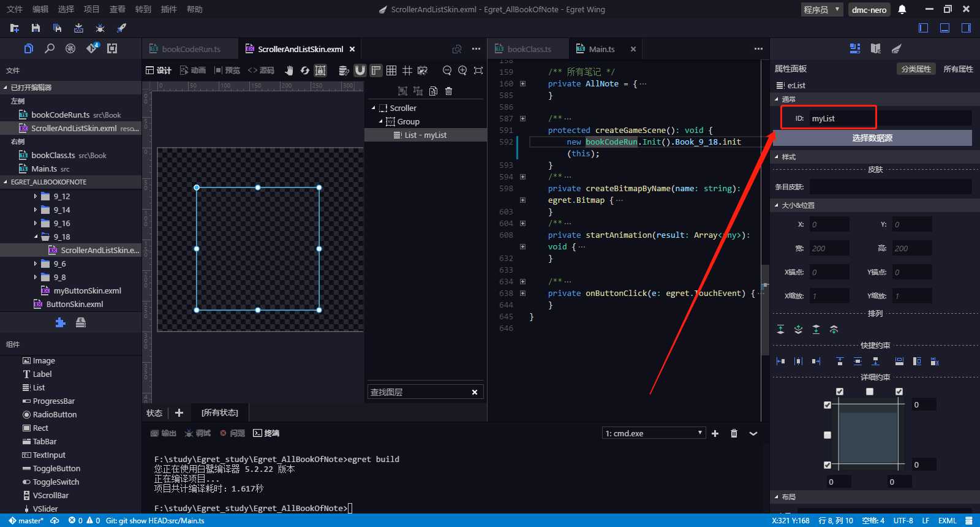
Task: Toggle the magnet snap icon
Action: [x=360, y=70]
